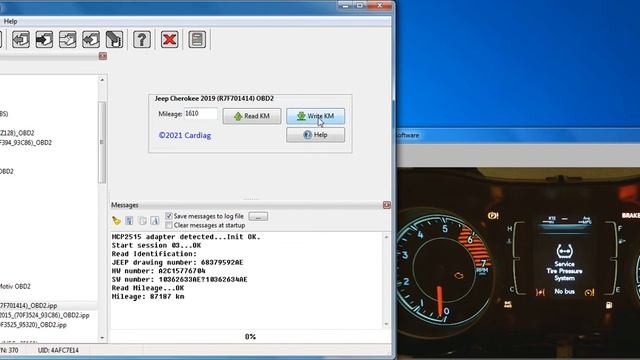Click the erase/brush device toolbar icon
Viewport: 640px width, 360px height.
(114, 40)
